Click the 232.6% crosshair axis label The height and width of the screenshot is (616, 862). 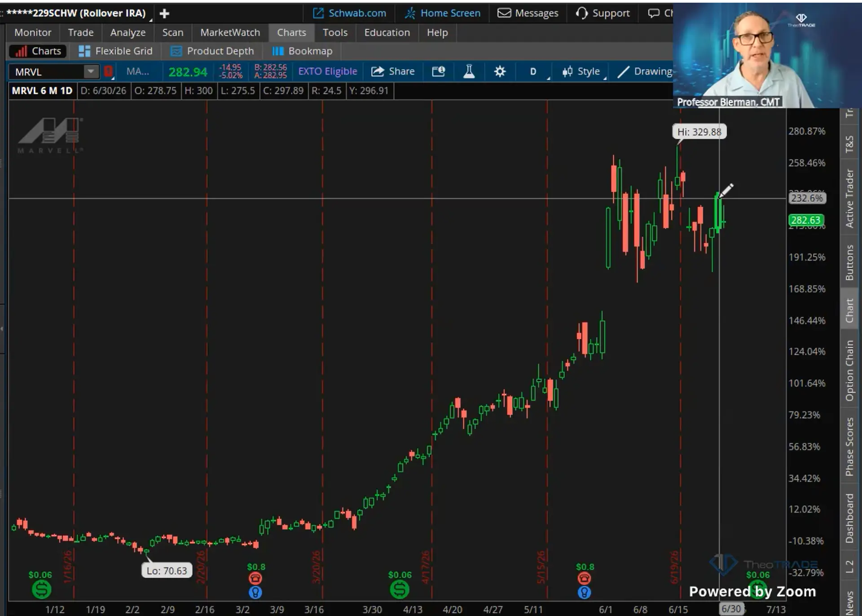point(807,198)
